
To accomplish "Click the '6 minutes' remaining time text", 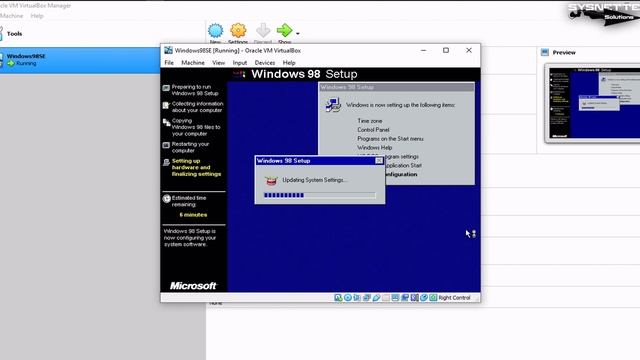I will [193, 215].
